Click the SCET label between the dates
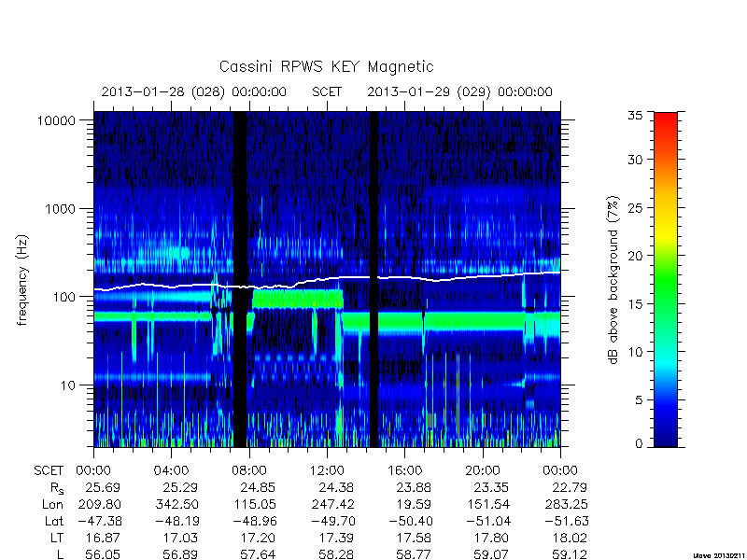The image size is (747, 560). pyautogui.click(x=327, y=91)
